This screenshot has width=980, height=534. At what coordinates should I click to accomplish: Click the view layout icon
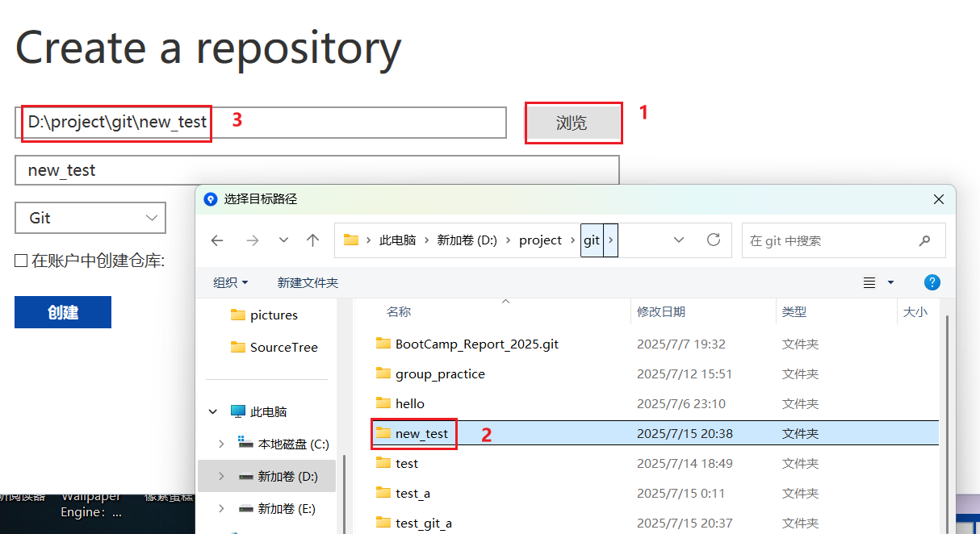[869, 282]
